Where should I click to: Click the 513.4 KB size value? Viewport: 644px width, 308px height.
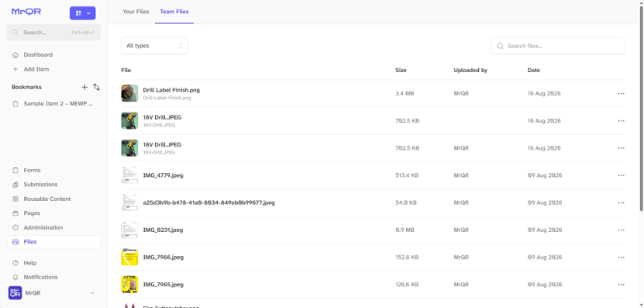(x=407, y=175)
